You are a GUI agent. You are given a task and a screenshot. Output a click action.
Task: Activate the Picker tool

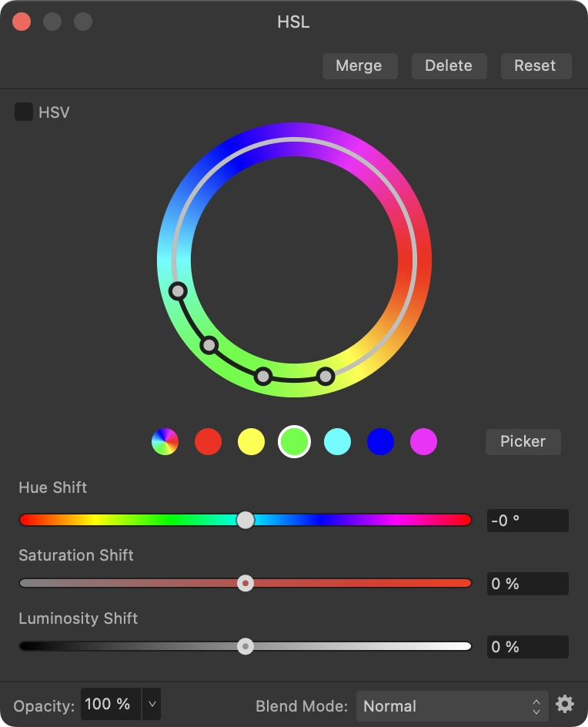[523, 441]
